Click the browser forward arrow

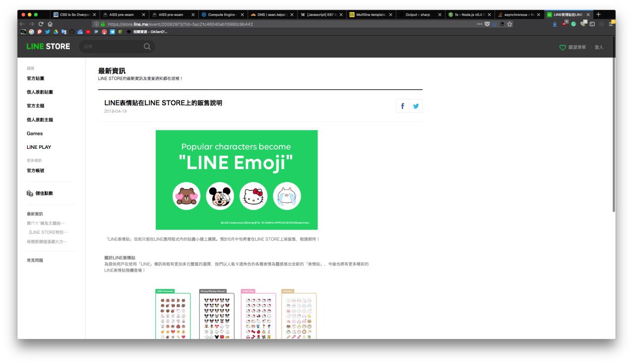click(x=31, y=24)
